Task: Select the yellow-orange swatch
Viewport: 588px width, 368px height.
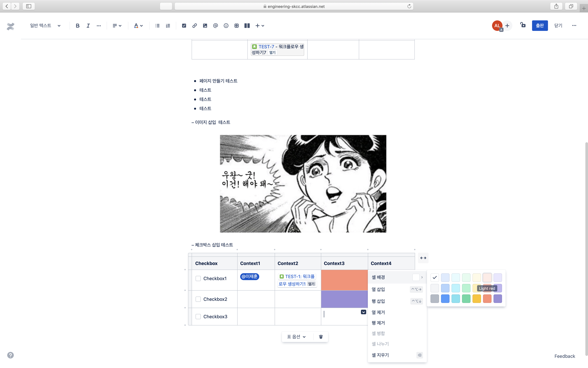Action: (x=477, y=299)
